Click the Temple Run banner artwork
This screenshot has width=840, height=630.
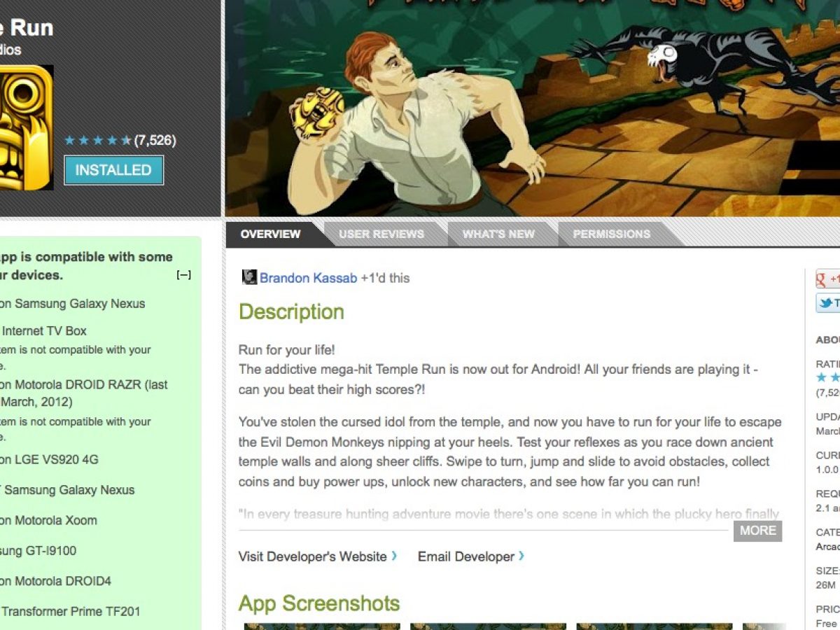533,108
